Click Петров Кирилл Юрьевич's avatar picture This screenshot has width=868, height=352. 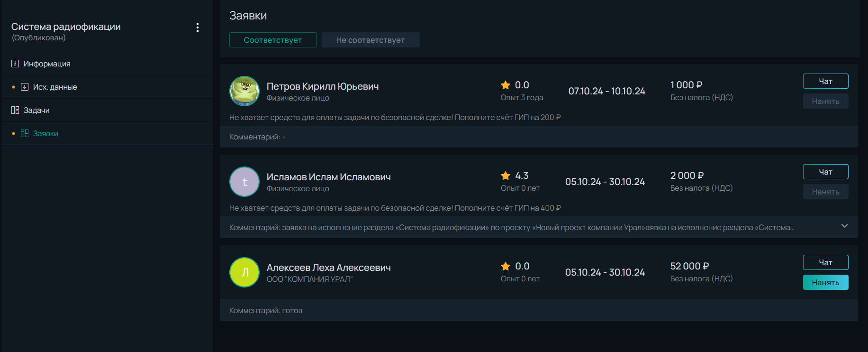244,91
